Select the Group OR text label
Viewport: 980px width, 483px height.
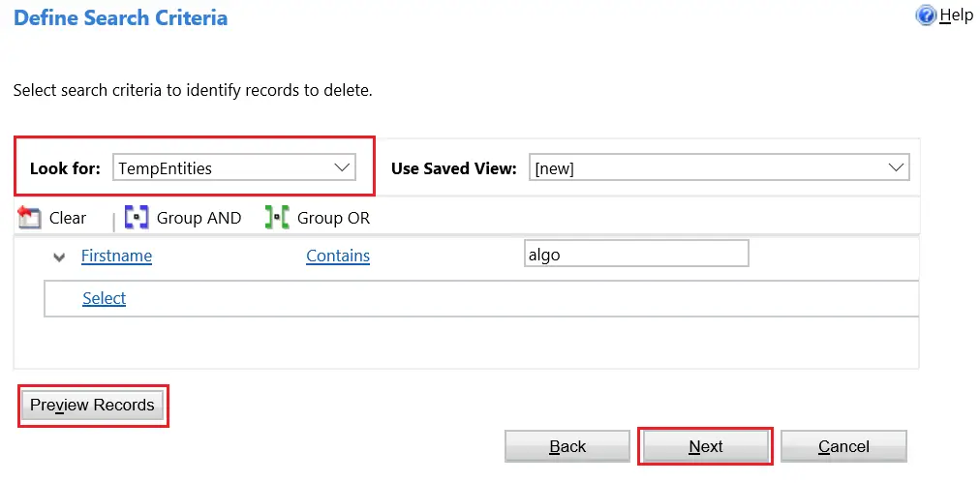coord(333,218)
